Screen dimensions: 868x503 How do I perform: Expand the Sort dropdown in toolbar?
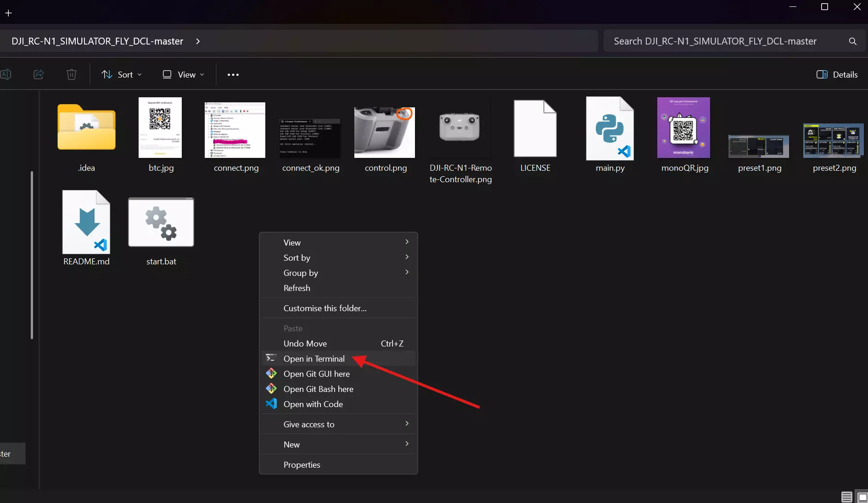[x=122, y=74]
